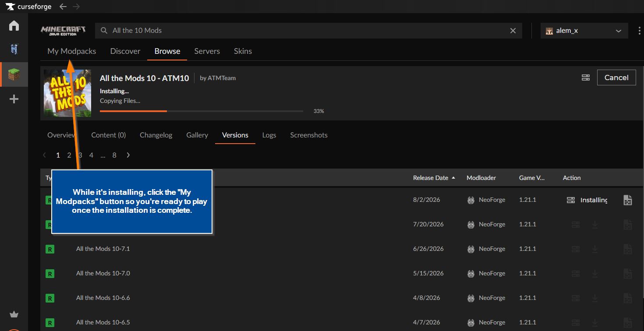Click the search magnifier icon

click(x=104, y=31)
